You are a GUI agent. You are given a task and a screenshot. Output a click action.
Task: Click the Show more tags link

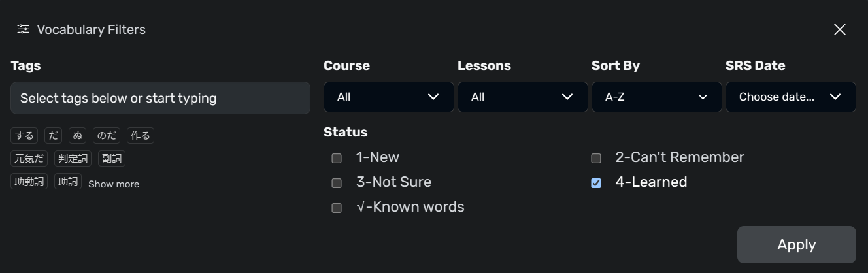114,184
